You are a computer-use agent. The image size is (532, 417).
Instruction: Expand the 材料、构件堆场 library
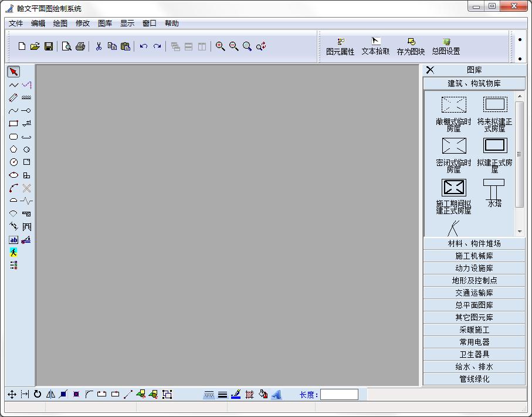point(474,243)
